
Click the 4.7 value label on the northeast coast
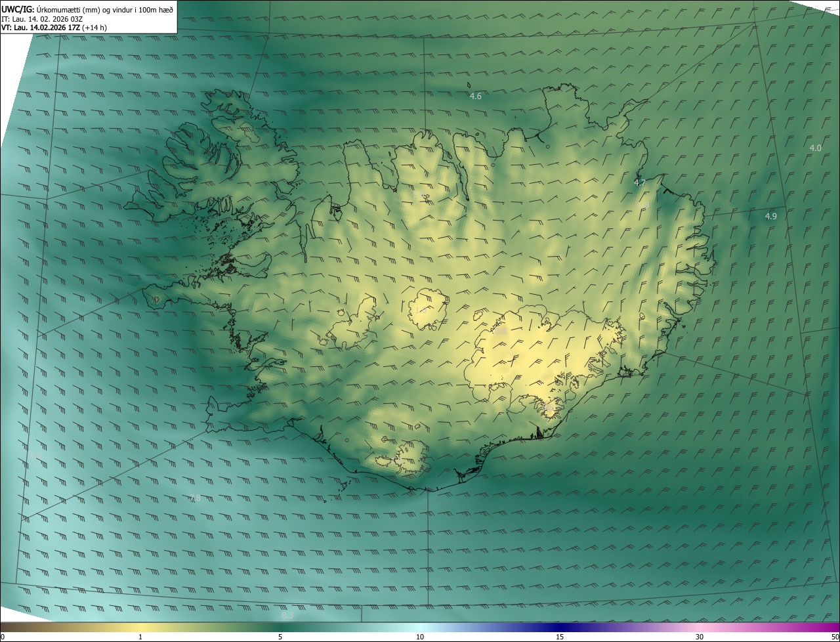640,182
